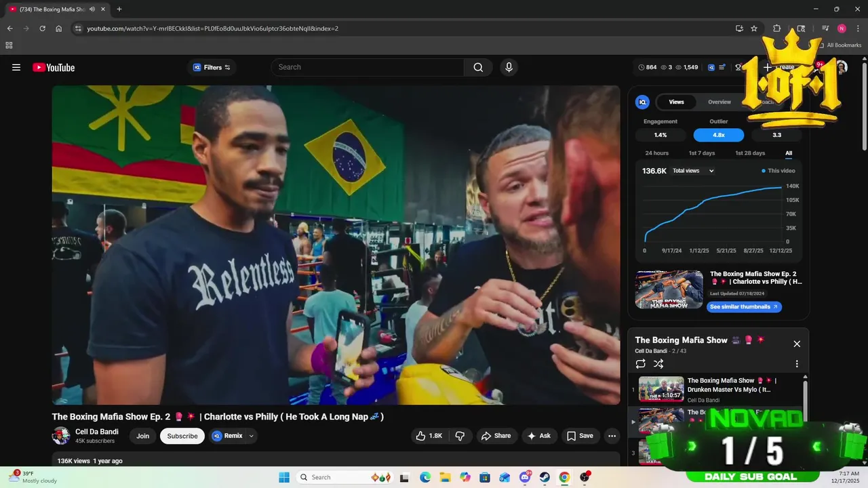Open Task View on taskbar
The image size is (868, 488).
405,477
